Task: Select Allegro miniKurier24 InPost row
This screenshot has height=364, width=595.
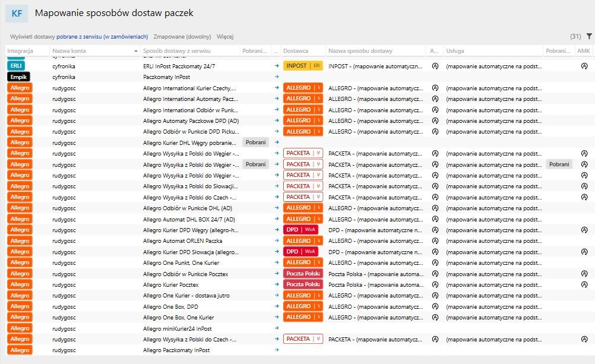Action: (297, 328)
